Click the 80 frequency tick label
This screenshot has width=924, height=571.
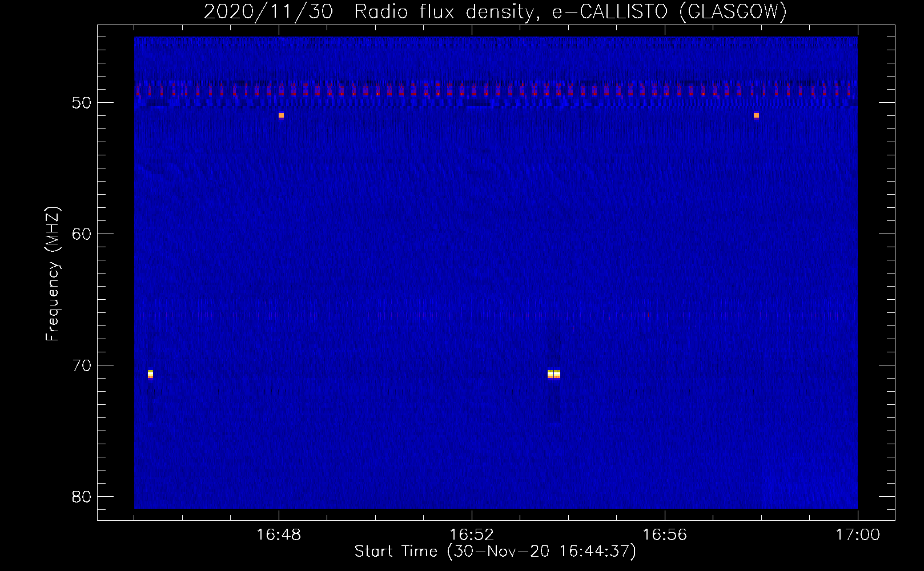click(x=82, y=497)
